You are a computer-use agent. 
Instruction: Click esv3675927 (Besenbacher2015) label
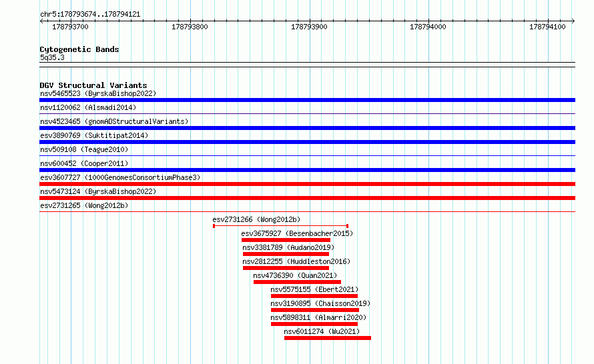[x=297, y=233]
